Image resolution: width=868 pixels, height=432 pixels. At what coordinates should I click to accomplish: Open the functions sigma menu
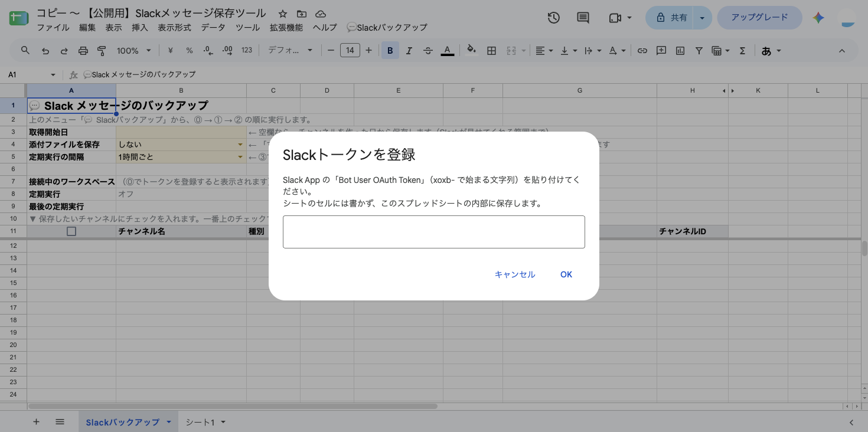pos(743,51)
